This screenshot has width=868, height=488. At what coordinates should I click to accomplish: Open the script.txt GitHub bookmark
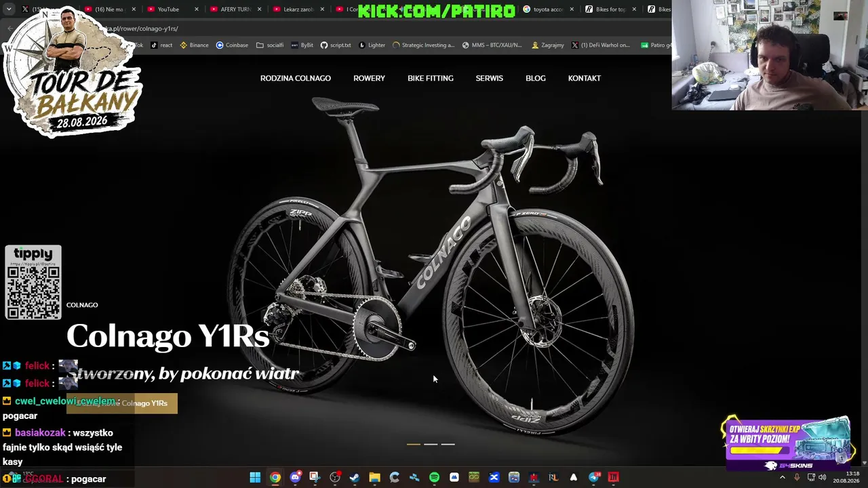tap(336, 45)
